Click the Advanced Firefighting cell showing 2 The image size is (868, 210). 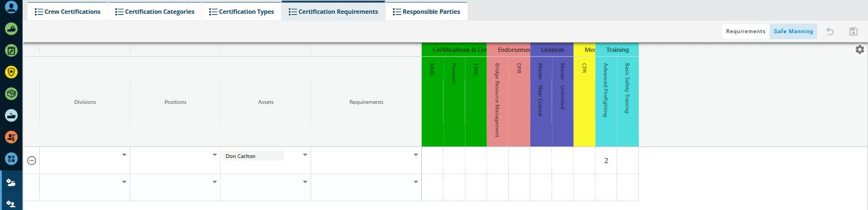606,160
